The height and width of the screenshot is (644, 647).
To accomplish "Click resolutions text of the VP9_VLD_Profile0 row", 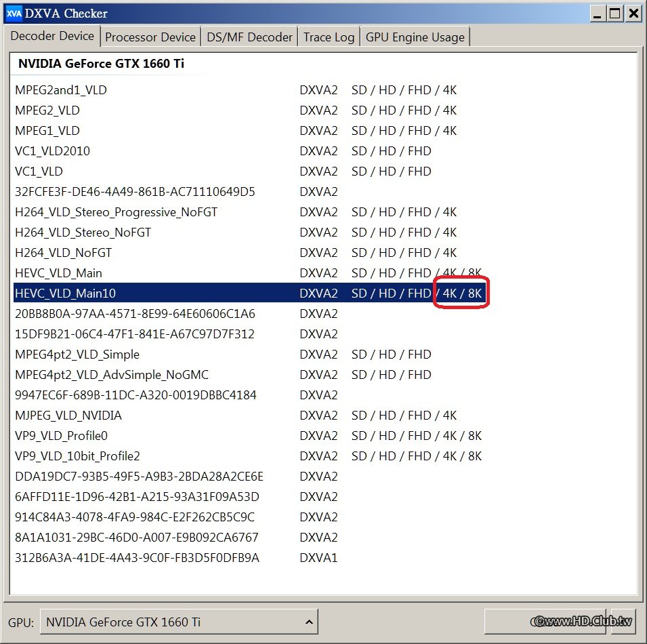I will [417, 435].
